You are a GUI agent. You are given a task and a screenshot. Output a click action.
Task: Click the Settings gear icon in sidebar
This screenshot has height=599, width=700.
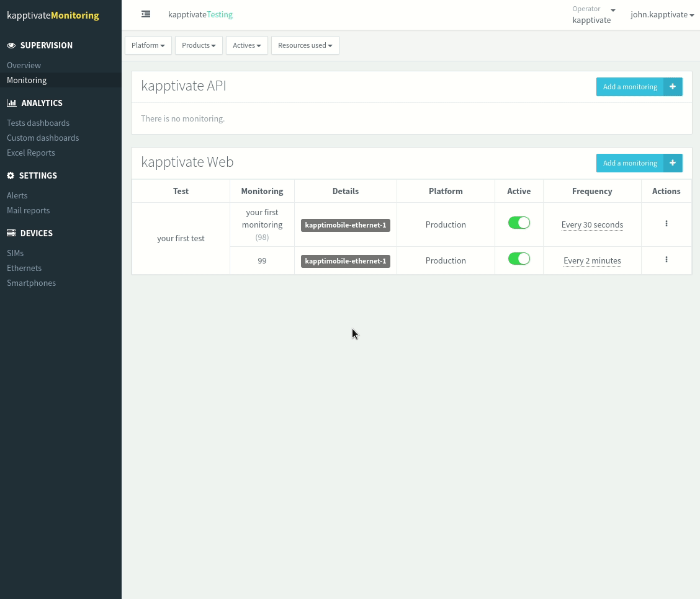[11, 175]
